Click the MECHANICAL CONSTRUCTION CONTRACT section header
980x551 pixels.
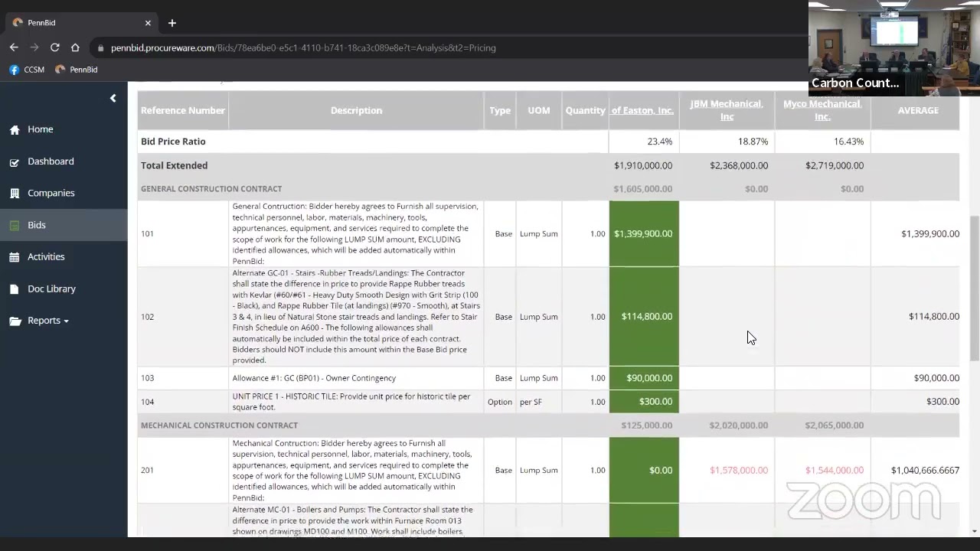point(219,425)
